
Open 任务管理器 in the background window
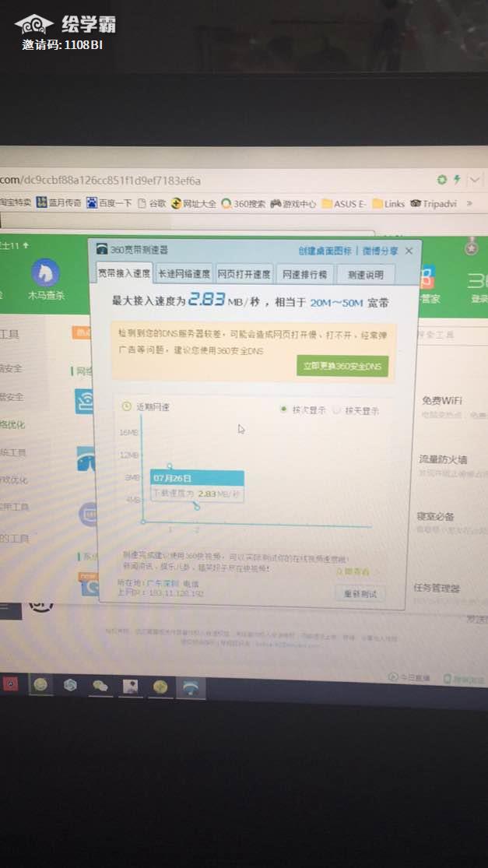[x=437, y=588]
